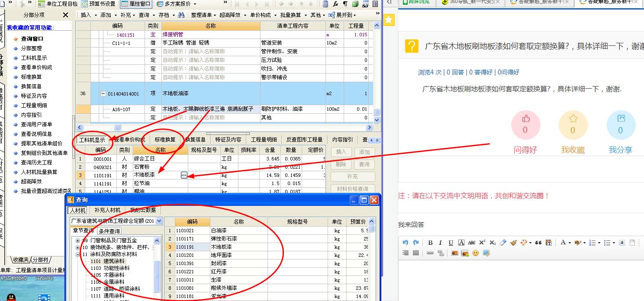
Task: Click the binoculars find icon
Action: (181, 15)
